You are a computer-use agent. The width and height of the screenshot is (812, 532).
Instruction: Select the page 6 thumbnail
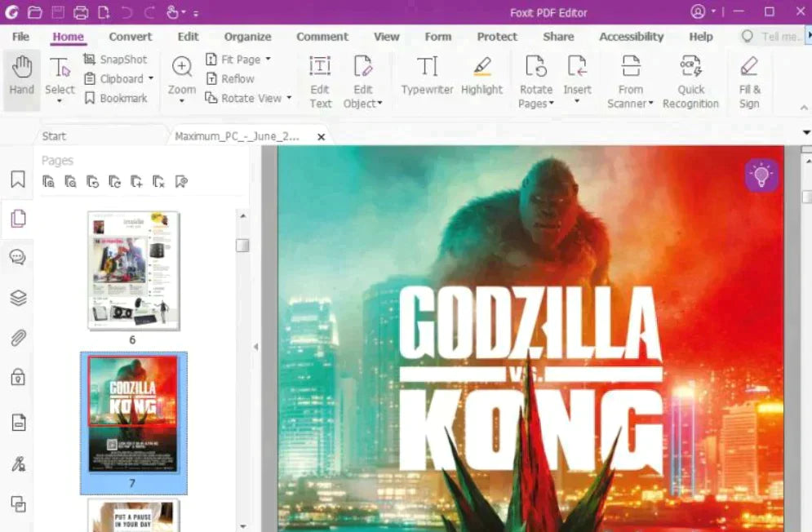[x=134, y=270]
